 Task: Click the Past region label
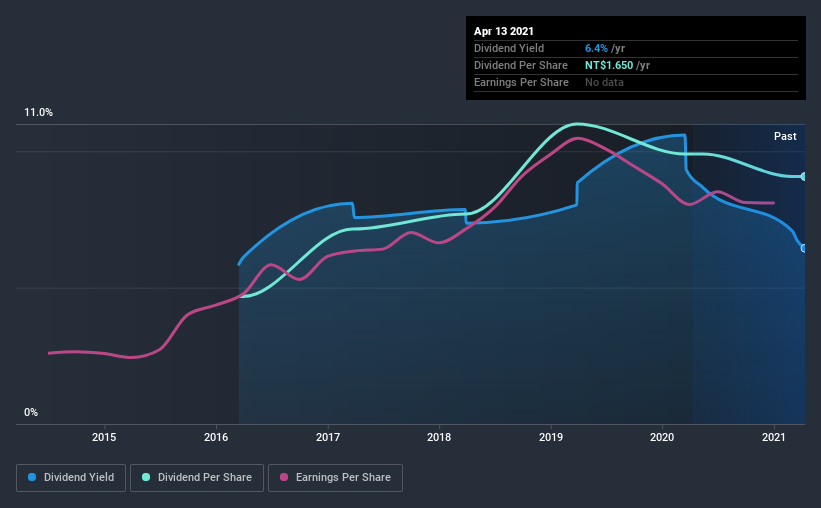click(785, 137)
